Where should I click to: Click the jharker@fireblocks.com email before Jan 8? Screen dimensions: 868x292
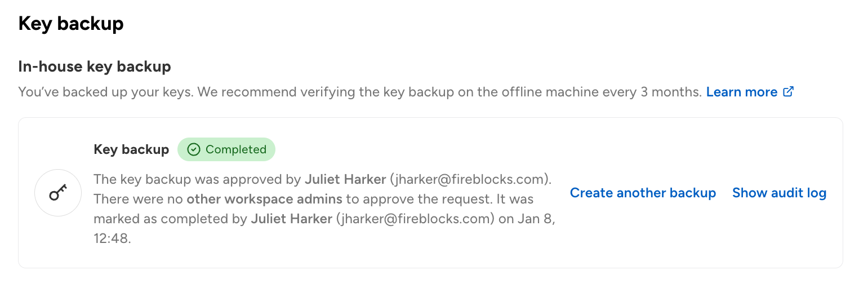[x=416, y=219]
